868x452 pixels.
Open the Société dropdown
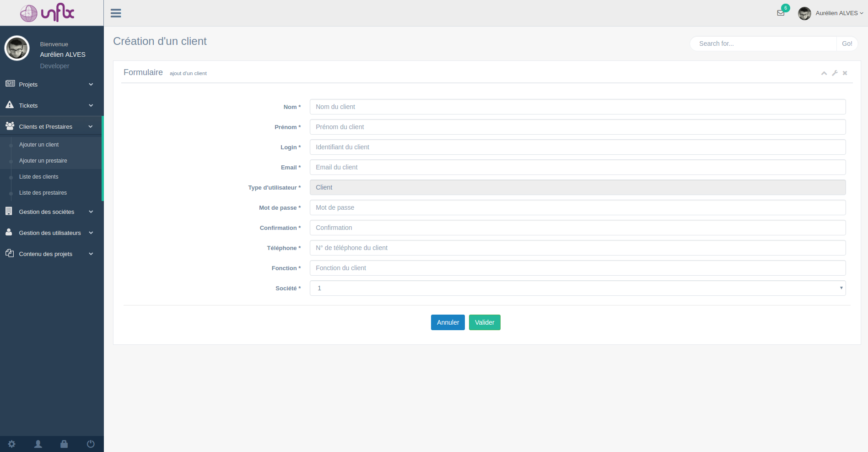pyautogui.click(x=577, y=288)
